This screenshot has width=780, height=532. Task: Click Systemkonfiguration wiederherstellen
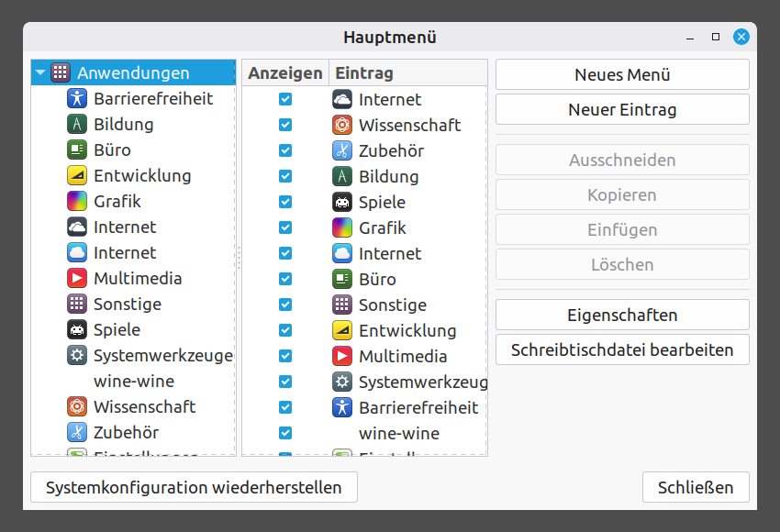pos(194,488)
